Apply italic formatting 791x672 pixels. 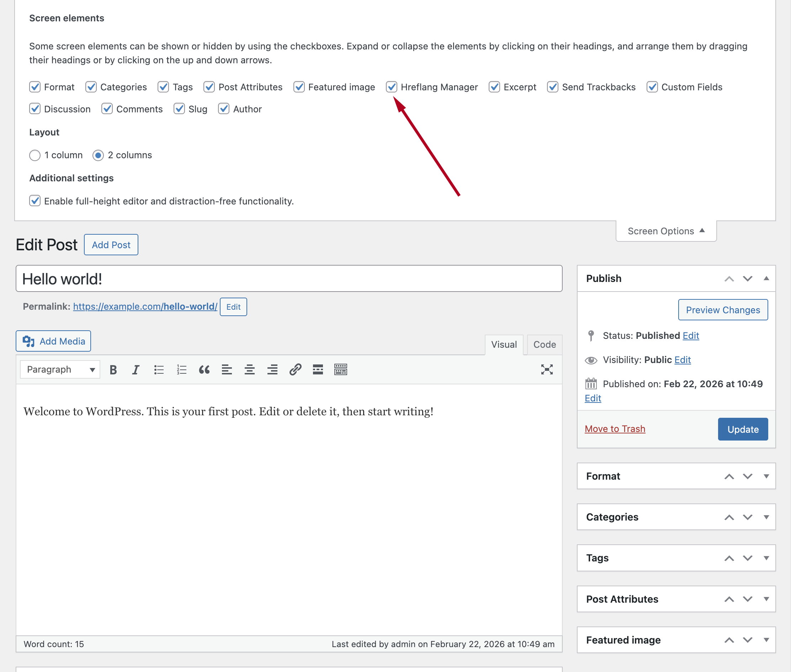pyautogui.click(x=136, y=369)
